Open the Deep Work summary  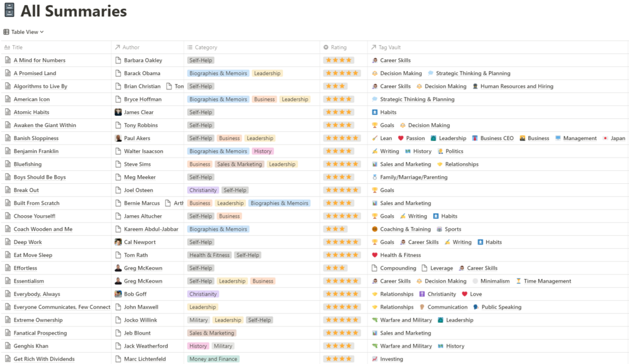pyautogui.click(x=28, y=242)
